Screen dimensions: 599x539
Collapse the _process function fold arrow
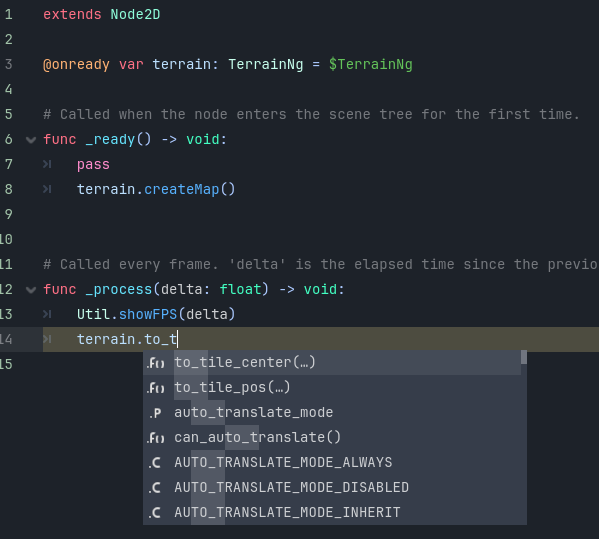coord(31,290)
